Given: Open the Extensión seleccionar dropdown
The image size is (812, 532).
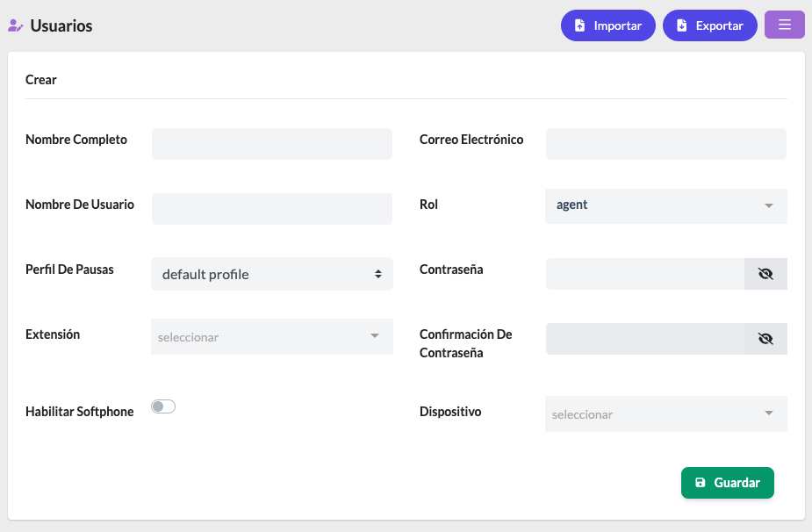Looking at the screenshot, I should point(272,337).
